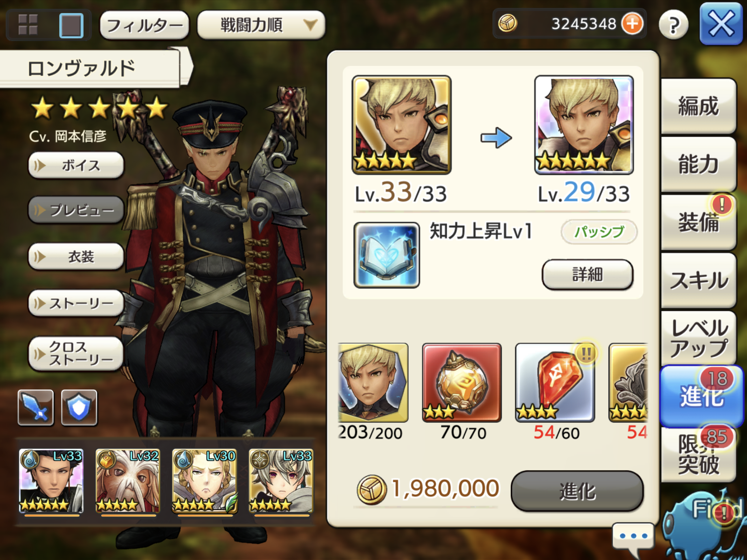This screenshot has height=560, width=747.
Task: Switch to single character view icon
Action: coord(71,25)
